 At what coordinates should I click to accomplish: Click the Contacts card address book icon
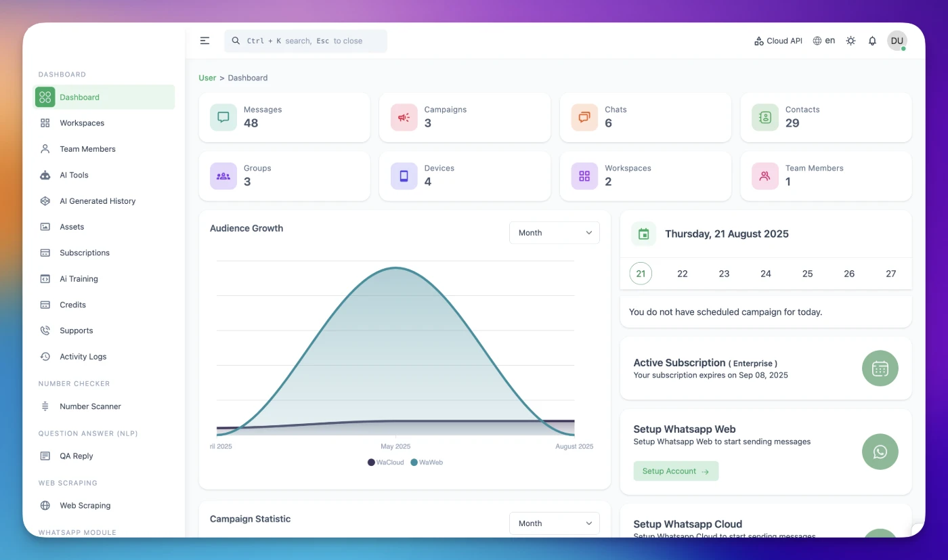(x=764, y=117)
